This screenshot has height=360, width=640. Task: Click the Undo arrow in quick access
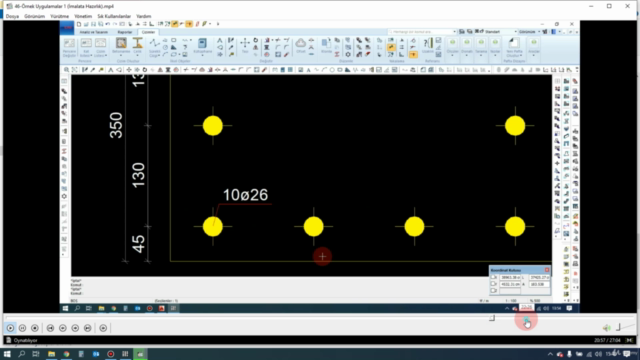[x=108, y=24]
